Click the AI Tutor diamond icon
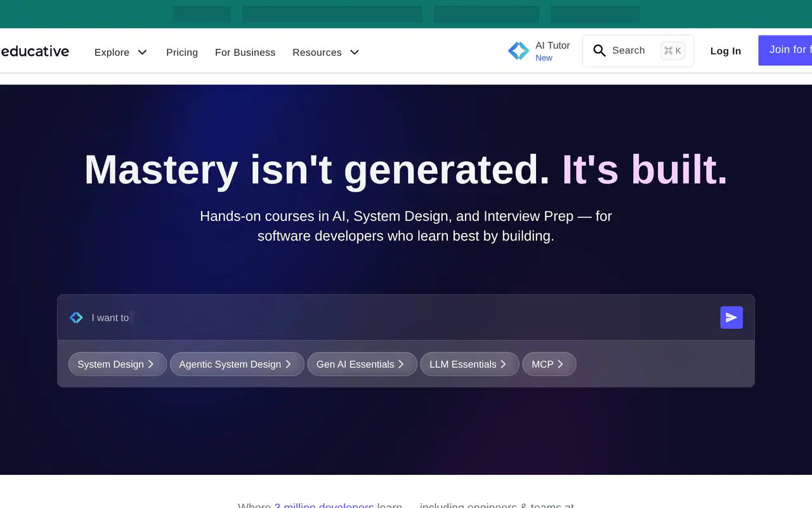The image size is (812, 508). pos(518,51)
